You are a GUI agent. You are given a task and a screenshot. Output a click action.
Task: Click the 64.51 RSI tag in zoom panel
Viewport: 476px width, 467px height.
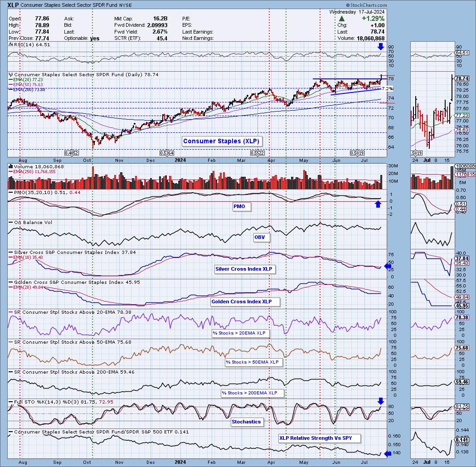pyautogui.click(x=462, y=53)
